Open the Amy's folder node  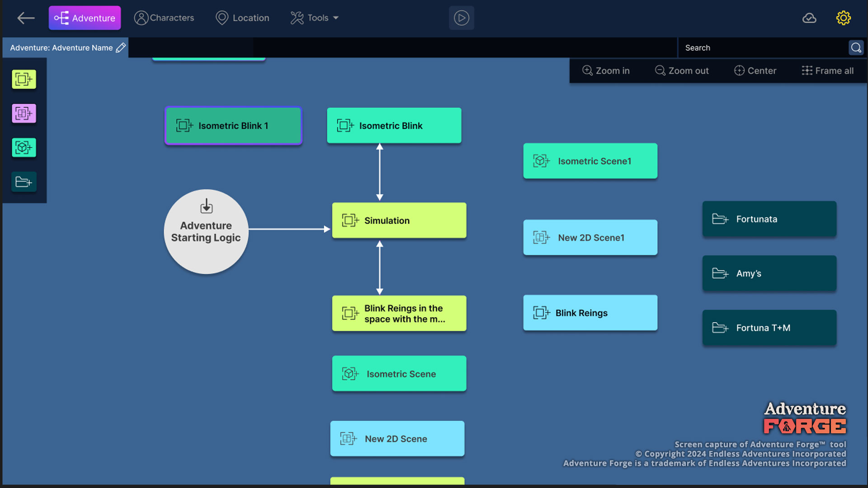769,273
